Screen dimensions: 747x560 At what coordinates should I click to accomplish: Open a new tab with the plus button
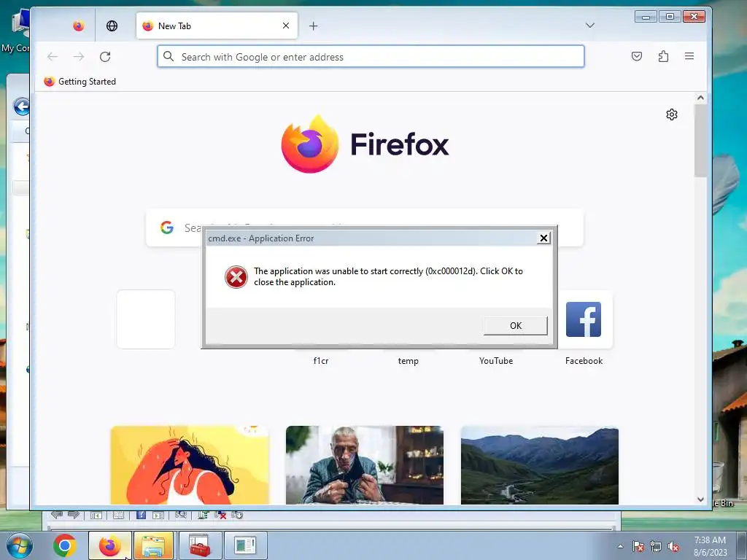click(313, 26)
